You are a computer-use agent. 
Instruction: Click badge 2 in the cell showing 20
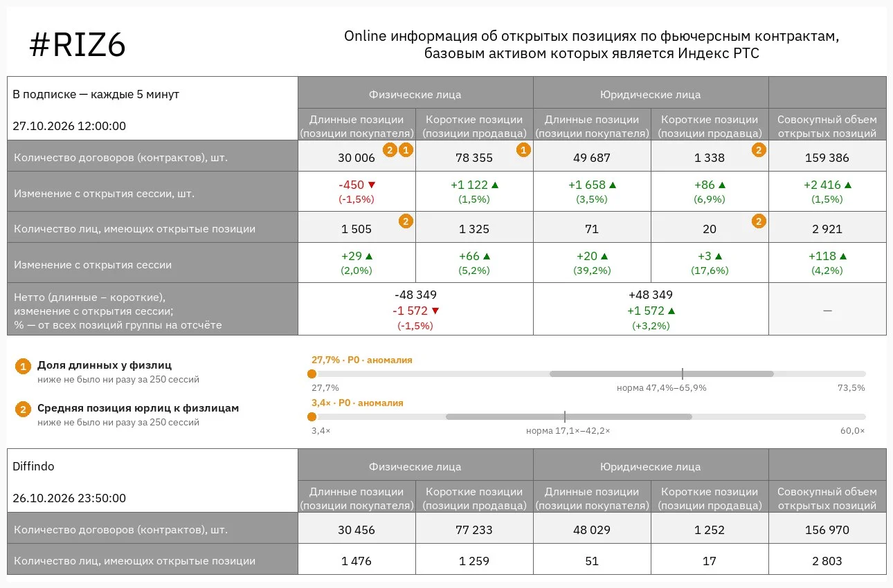click(759, 221)
